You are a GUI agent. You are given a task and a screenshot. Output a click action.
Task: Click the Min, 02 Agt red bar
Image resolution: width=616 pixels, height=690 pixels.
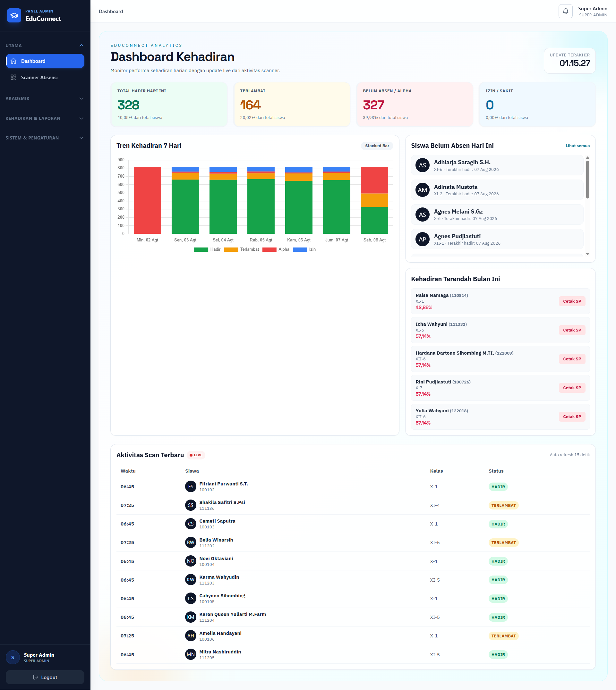click(x=147, y=200)
